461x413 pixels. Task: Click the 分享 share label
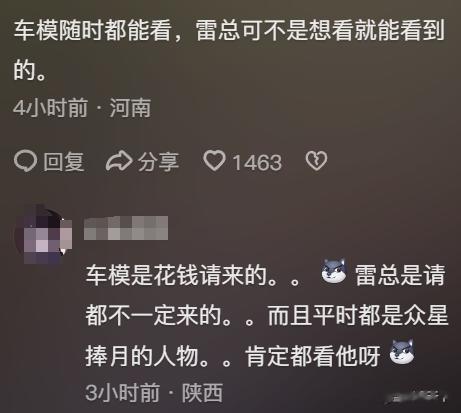(159, 162)
